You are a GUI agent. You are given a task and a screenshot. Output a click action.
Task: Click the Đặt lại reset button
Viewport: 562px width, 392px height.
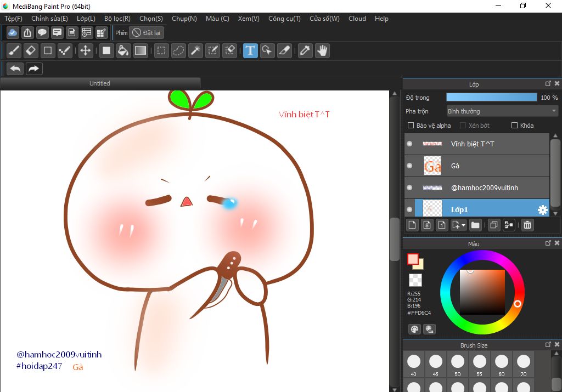point(147,33)
